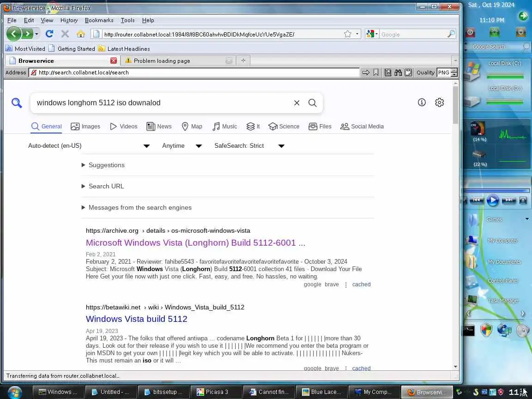Bookmark this page with the star icon

click(347, 34)
